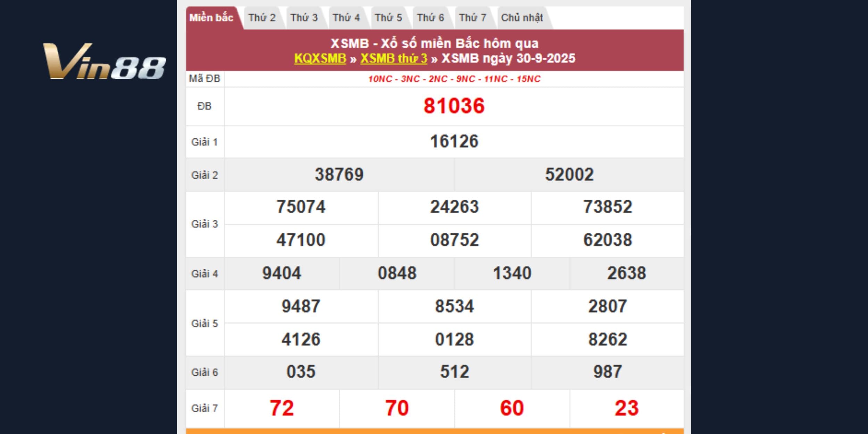This screenshot has width=868, height=434.
Task: Click the special prize number 81036
Action: 454,106
